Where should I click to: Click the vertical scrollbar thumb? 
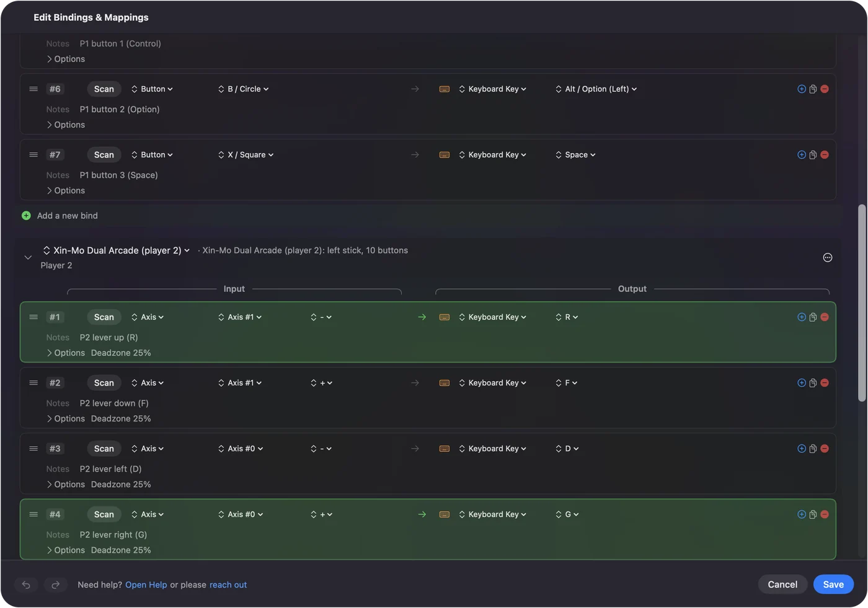[862, 303]
